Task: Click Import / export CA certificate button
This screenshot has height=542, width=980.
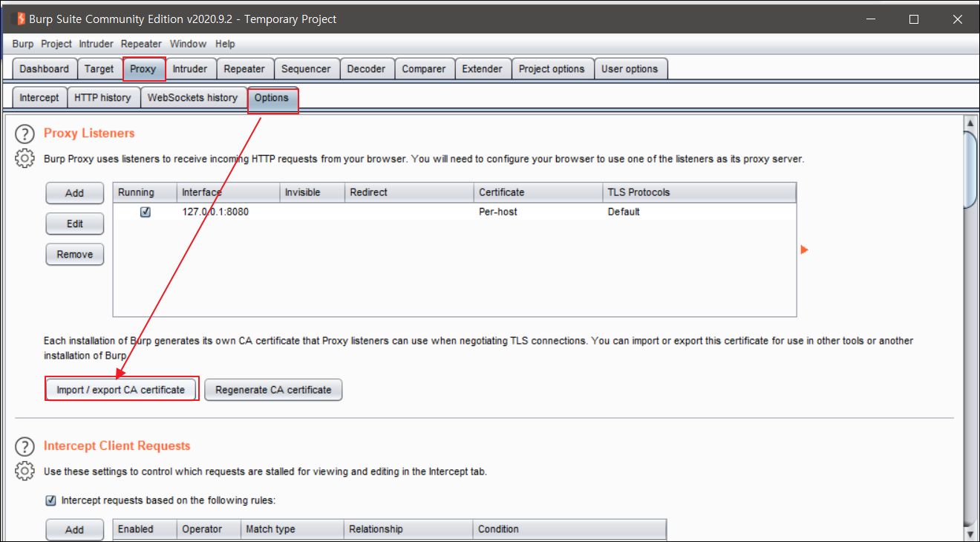Action: [x=121, y=390]
